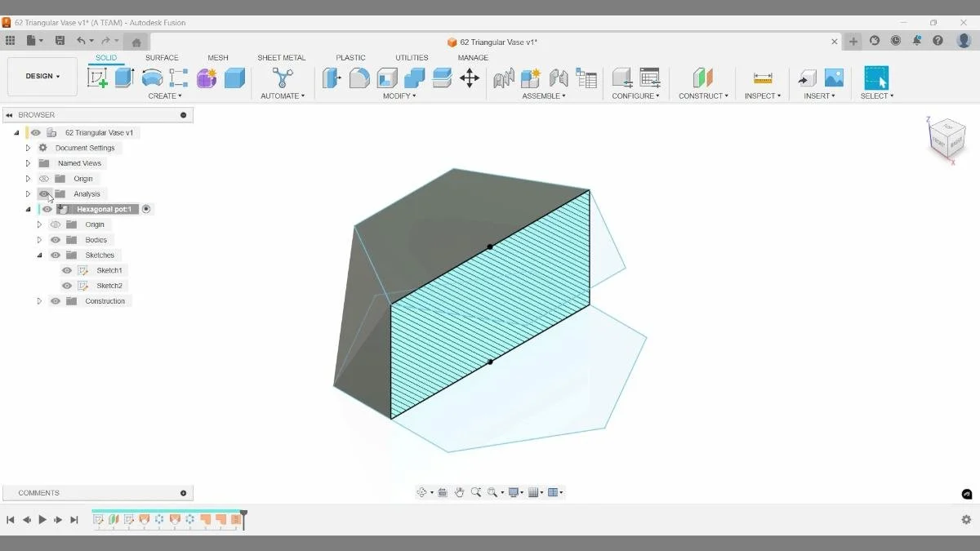Click the Undo arrow icon
This screenshot has height=551, width=980.
81,40
